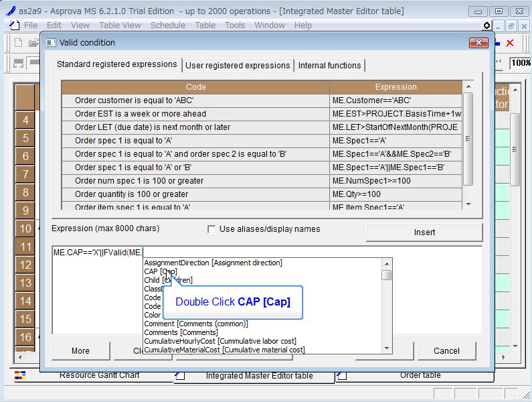Open the Help menu
This screenshot has height=402, width=532.
coord(303,25)
